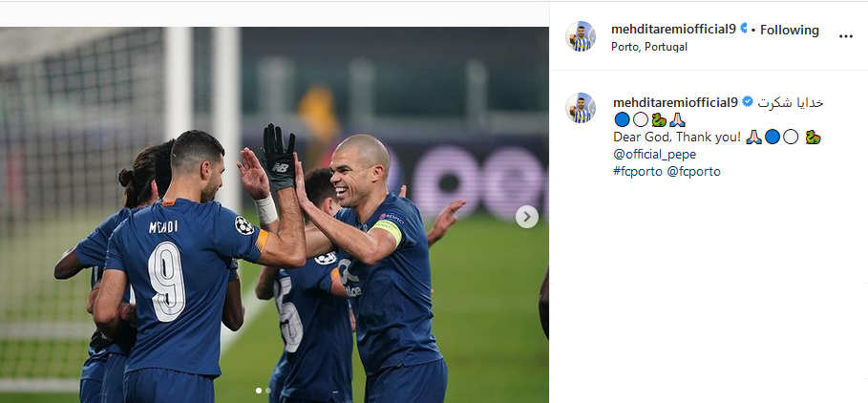
Task: Click the praying hands emoji under the Arabic text
Action: [677, 119]
